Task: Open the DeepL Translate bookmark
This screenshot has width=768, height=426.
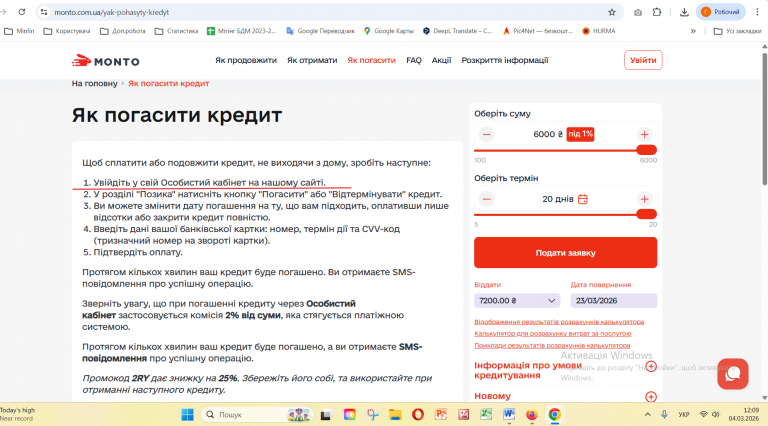Action: 457,31
